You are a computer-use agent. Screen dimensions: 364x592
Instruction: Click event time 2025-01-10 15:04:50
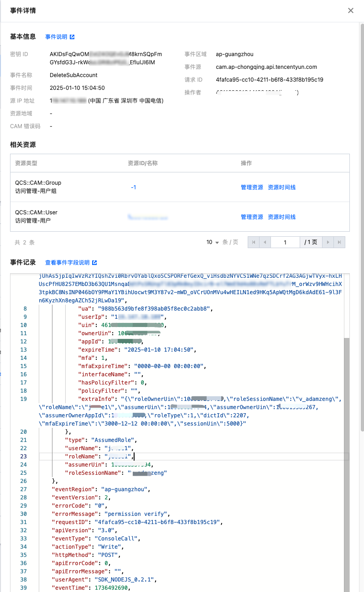click(x=77, y=88)
